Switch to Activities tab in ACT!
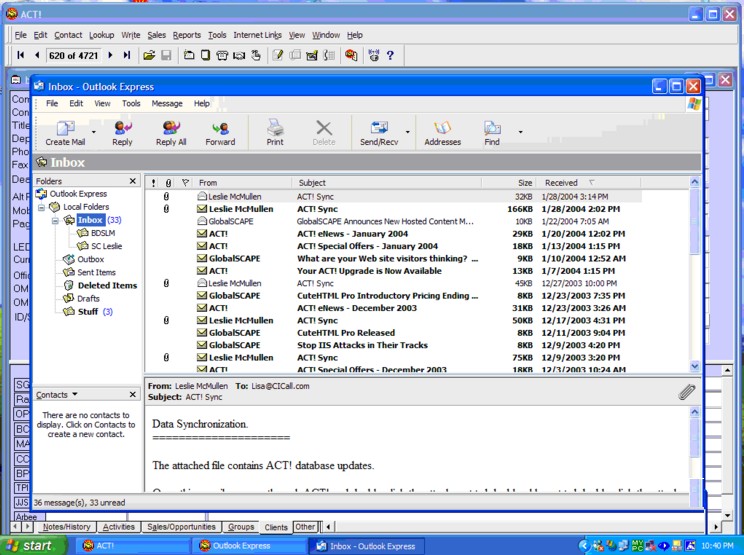 coord(119,527)
